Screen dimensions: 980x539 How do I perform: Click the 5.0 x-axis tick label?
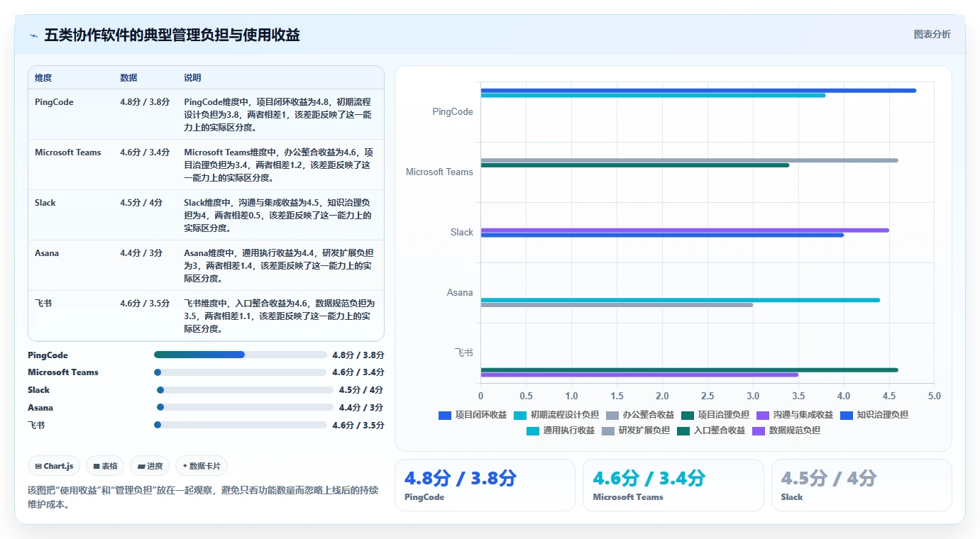(x=934, y=396)
